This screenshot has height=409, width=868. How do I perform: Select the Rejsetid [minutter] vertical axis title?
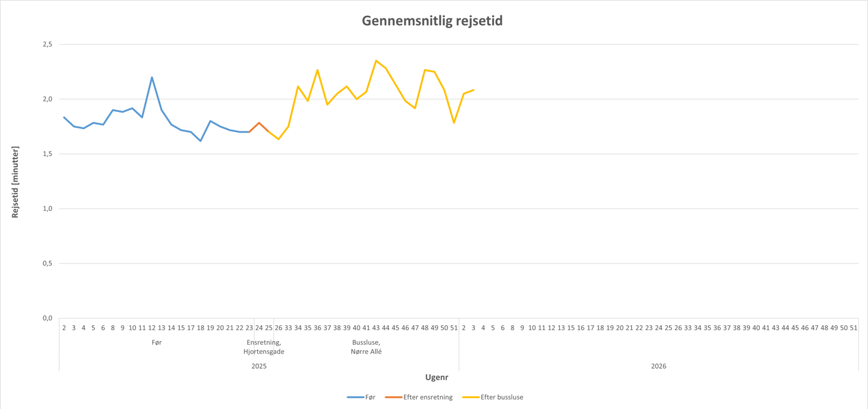tap(15, 182)
